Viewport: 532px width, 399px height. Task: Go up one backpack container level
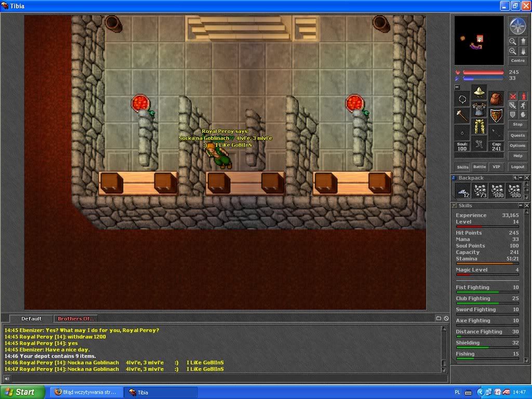[x=516, y=178]
